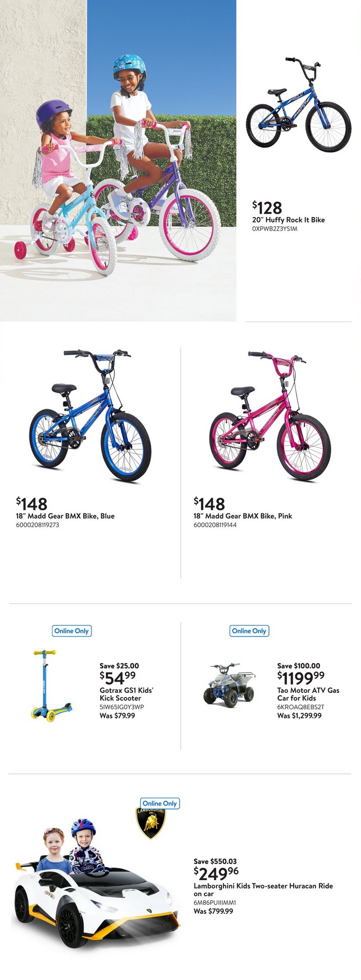Click the Lamborghini shield logo
Image resolution: width=361 pixels, height=980 pixels.
point(150,823)
